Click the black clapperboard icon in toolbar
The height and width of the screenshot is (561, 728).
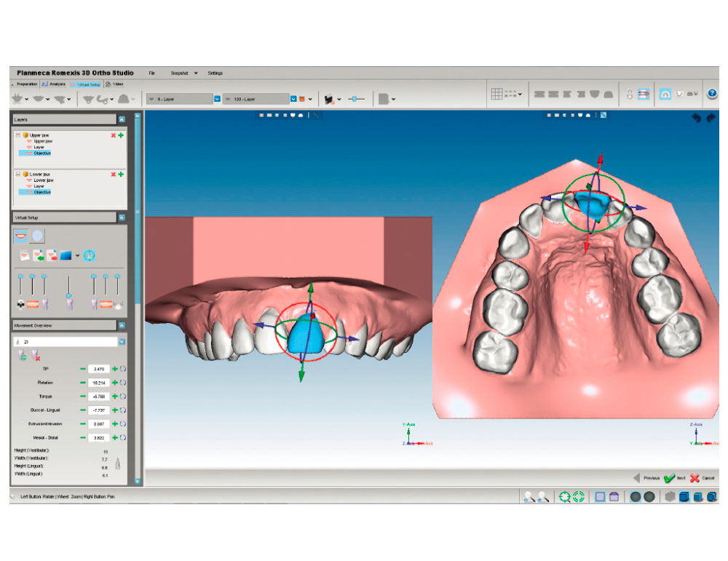[329, 99]
